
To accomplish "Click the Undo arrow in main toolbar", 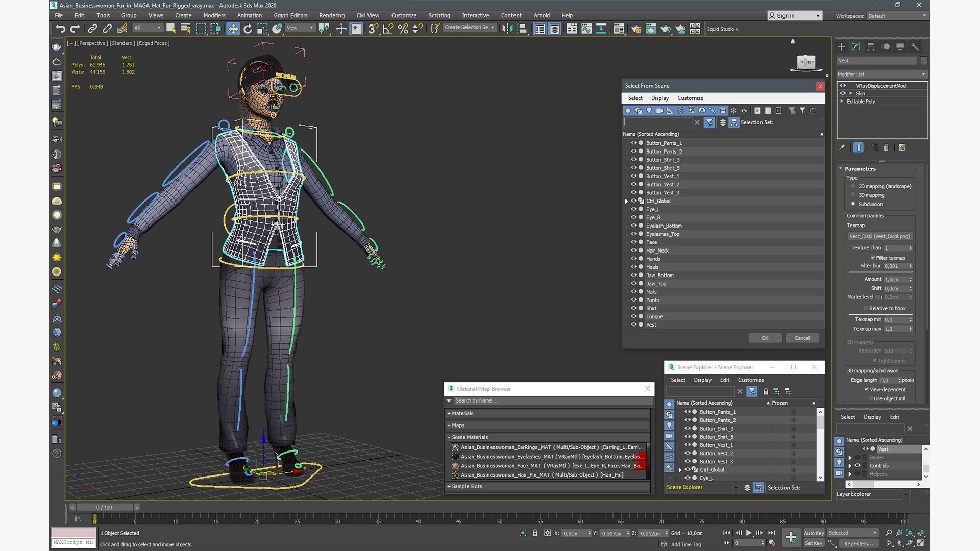I will click(61, 29).
